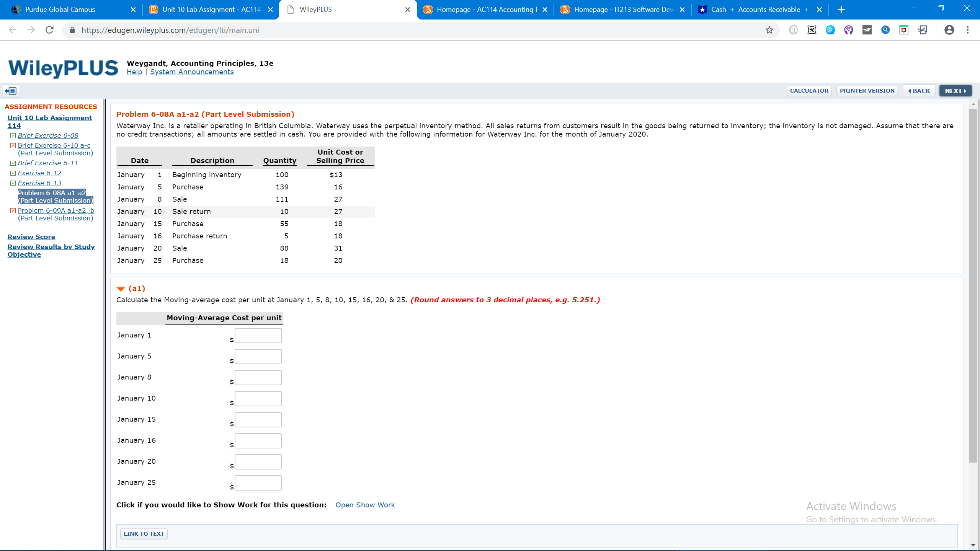Switch to Unit 10 Lab Assignment tab

(x=211, y=10)
